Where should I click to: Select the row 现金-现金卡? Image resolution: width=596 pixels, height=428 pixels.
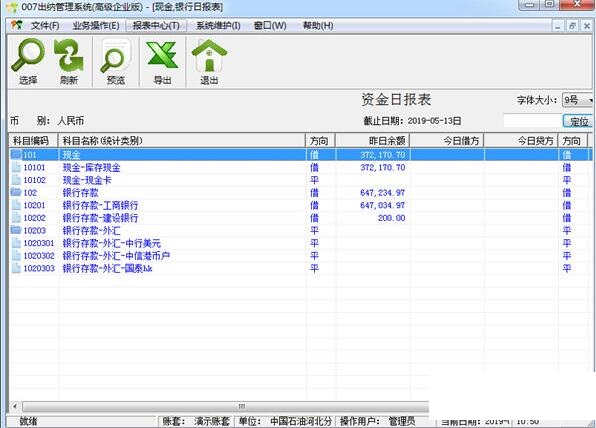click(300, 180)
